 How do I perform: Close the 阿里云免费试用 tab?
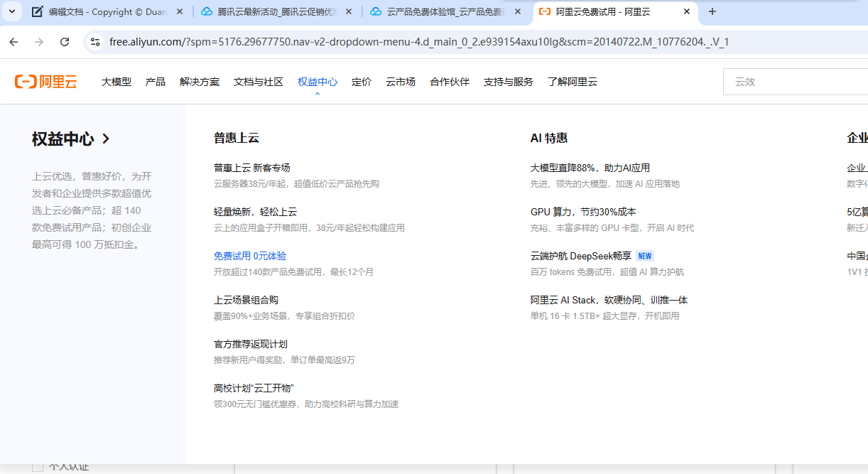(686, 12)
